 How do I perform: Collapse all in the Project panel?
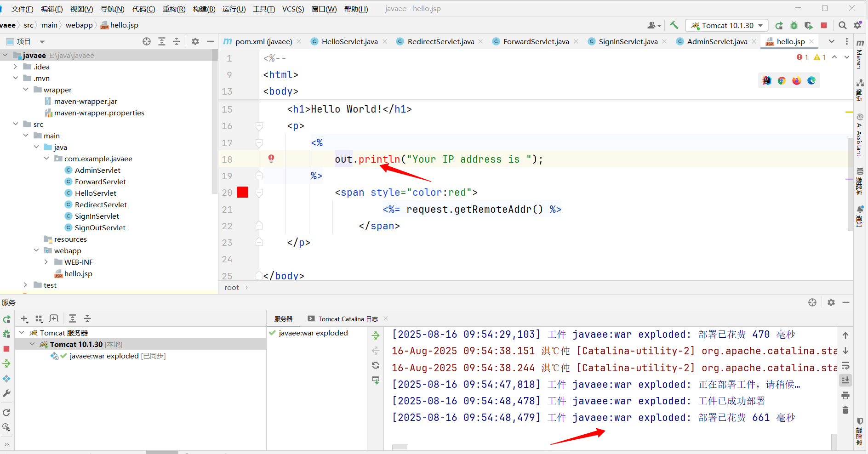point(177,41)
